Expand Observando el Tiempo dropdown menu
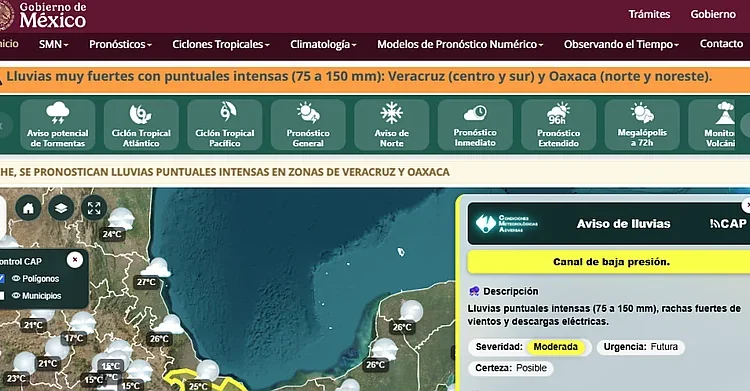 coord(621,45)
